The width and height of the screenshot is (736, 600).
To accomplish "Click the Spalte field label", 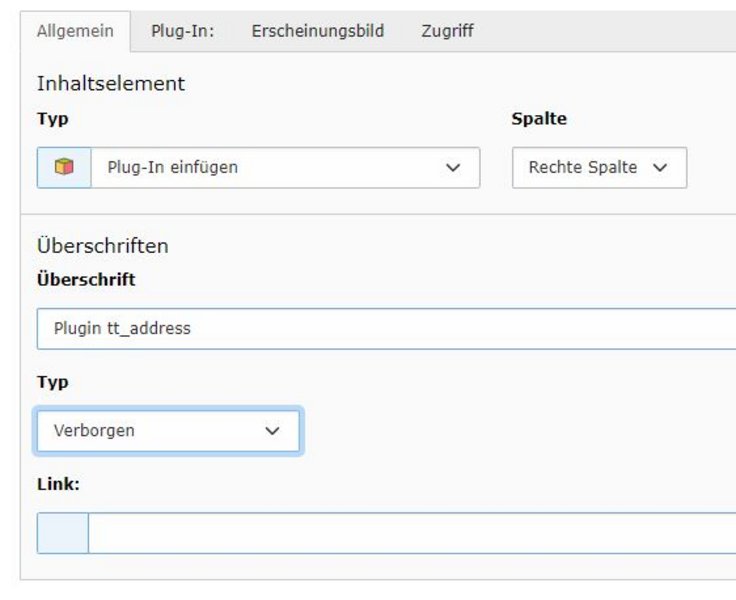I will [538, 119].
